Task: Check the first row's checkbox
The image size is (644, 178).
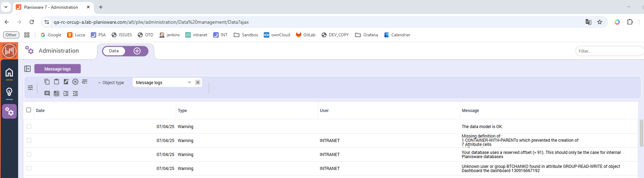Action: [29, 126]
